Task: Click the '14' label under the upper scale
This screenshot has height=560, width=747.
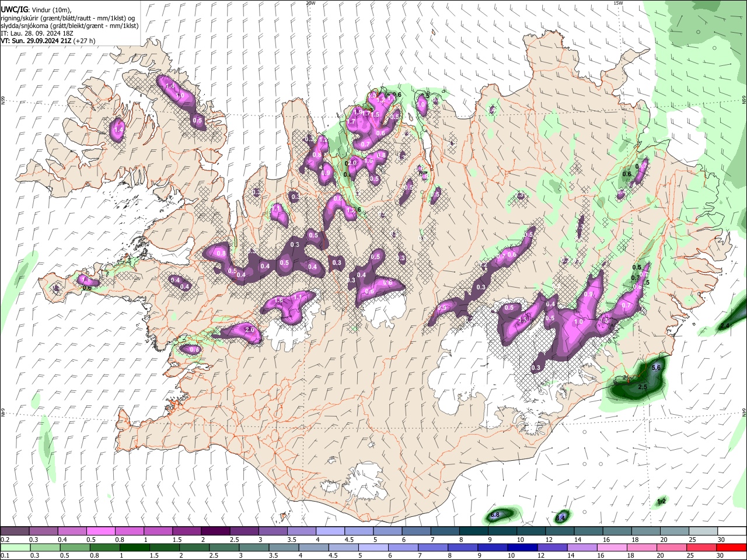Action: [578, 540]
